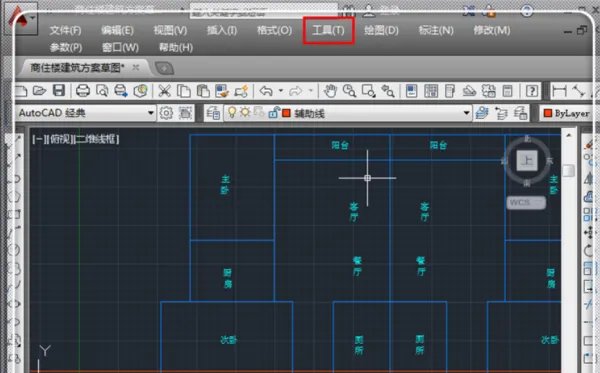Open the Markup Set Manager icon
The image size is (600, 373).
[489, 91]
